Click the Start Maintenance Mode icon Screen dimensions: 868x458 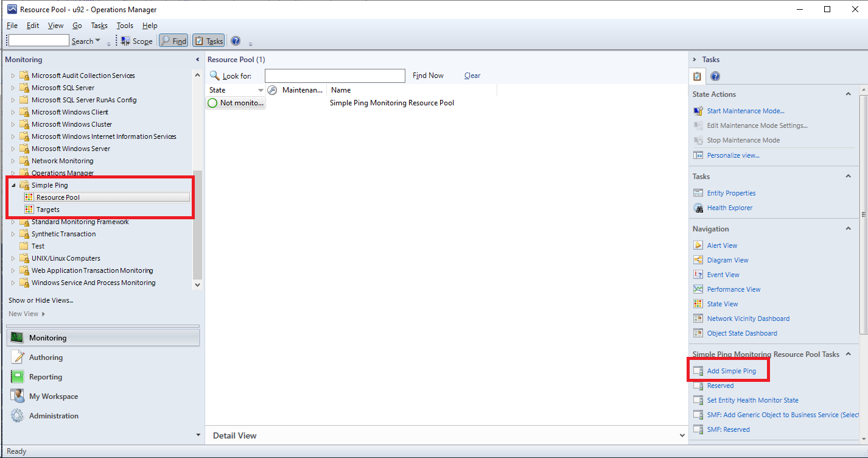pos(698,111)
